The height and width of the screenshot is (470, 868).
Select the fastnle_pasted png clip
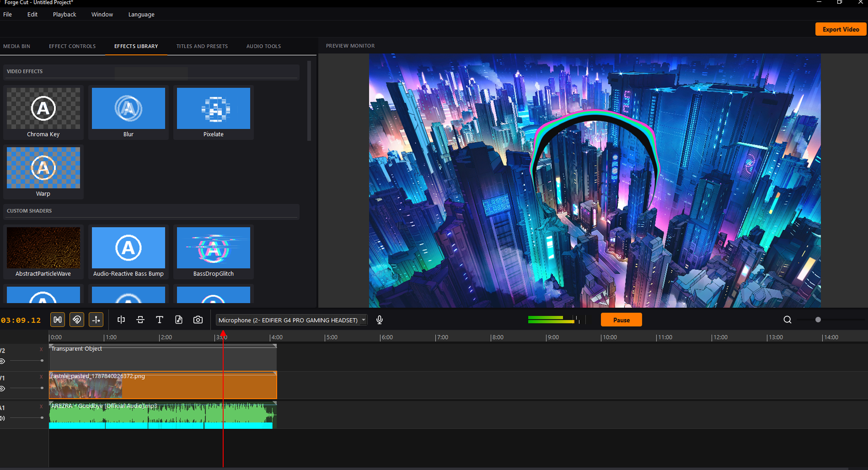(x=163, y=385)
